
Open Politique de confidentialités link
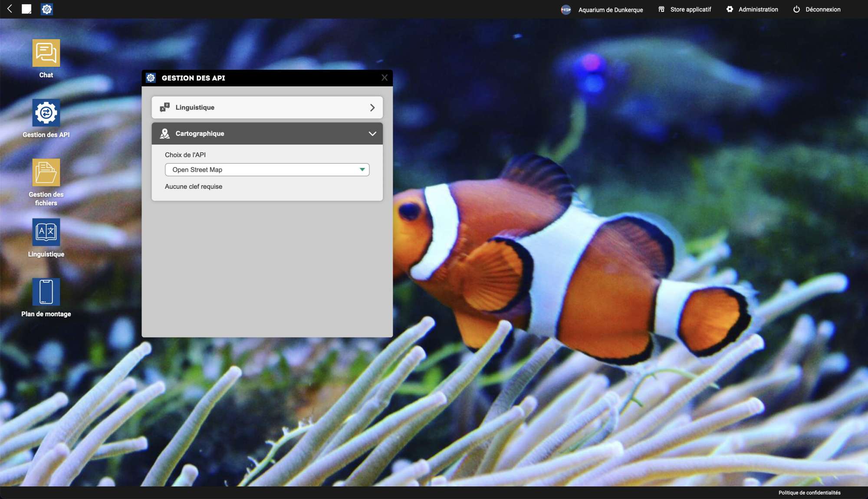point(809,493)
